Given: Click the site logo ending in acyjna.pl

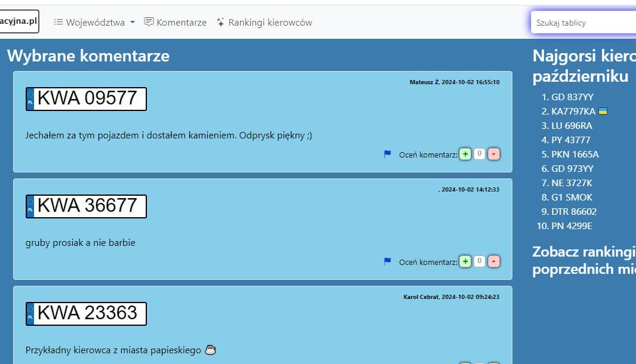Looking at the screenshot, I should click(x=19, y=21).
